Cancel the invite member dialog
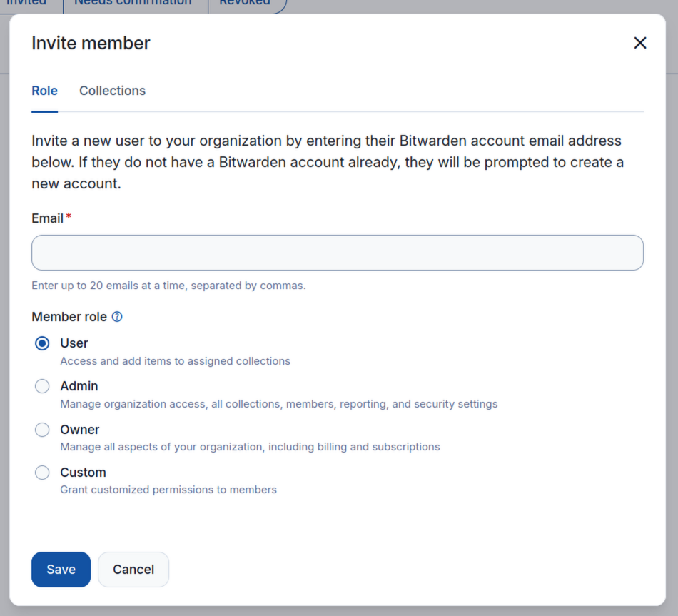 tap(133, 570)
